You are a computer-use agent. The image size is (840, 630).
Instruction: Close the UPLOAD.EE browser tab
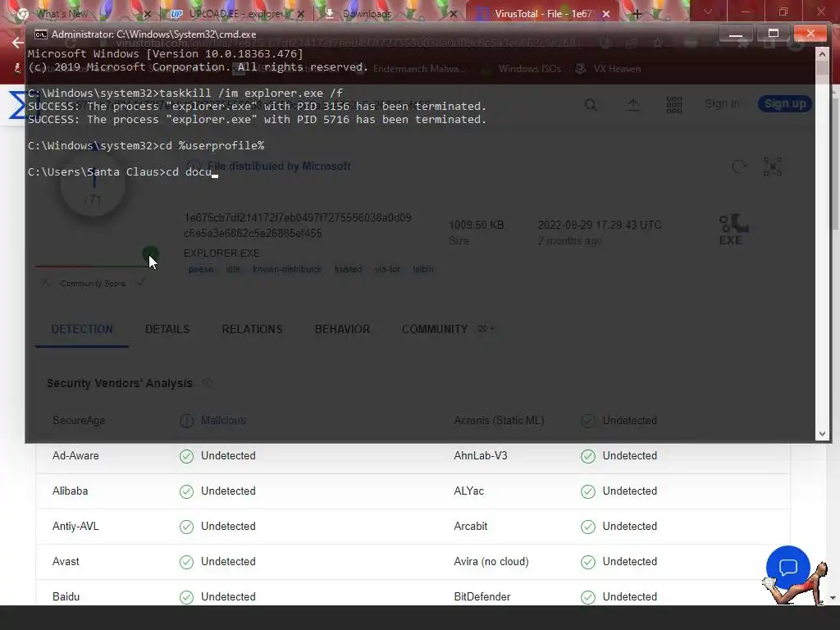pos(301,14)
